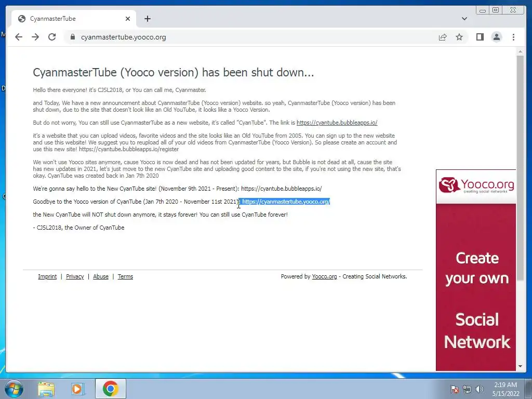
Task: Close the Chrome window
Action: pos(513,10)
